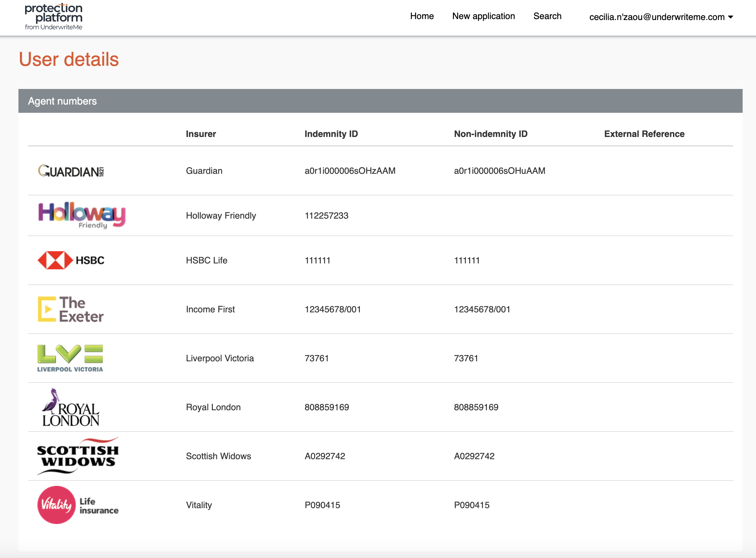Click The Exeter logo
This screenshot has width=756, height=558.
point(71,309)
